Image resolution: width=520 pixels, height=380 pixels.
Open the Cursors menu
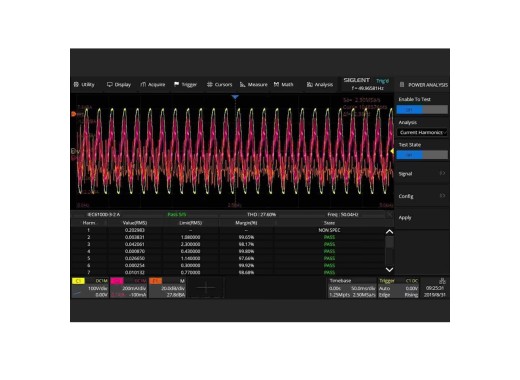tap(219, 85)
